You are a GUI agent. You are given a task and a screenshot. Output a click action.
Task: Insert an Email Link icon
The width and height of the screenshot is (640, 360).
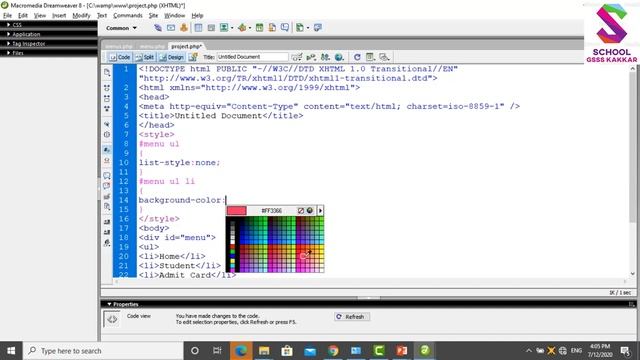tap(171, 28)
